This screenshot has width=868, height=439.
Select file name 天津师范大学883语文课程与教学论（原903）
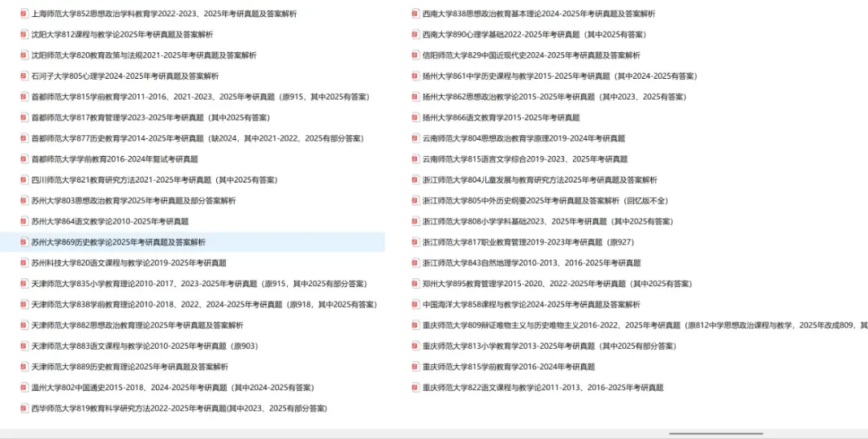tap(145, 346)
